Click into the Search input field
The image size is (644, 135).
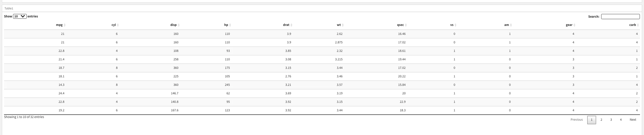[620, 17]
